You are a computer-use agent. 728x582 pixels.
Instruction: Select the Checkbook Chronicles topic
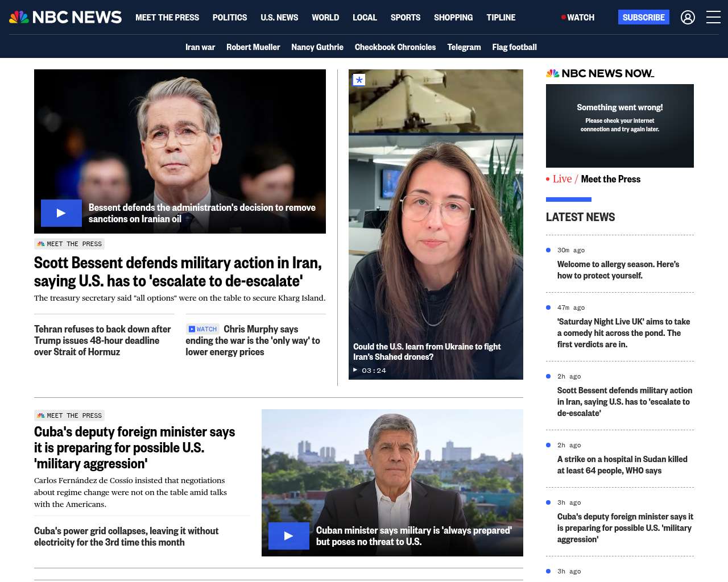(395, 47)
